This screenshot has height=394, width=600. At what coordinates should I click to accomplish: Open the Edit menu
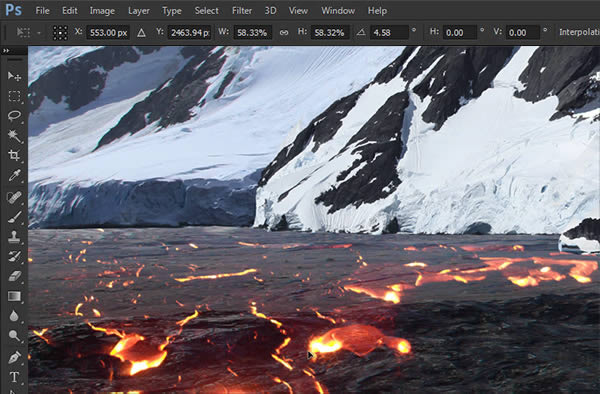[70, 11]
